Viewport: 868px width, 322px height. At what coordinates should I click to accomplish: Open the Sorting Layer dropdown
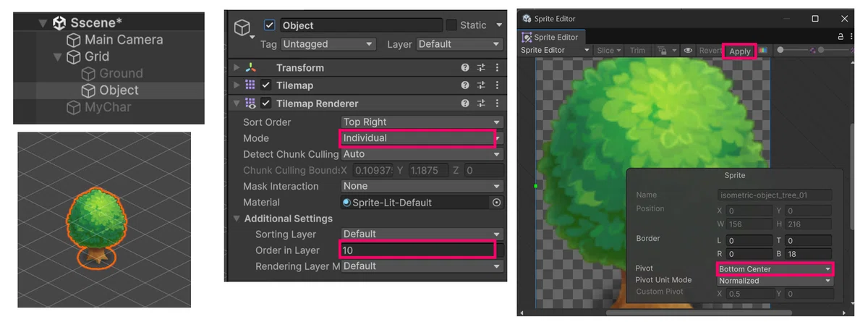click(x=422, y=234)
